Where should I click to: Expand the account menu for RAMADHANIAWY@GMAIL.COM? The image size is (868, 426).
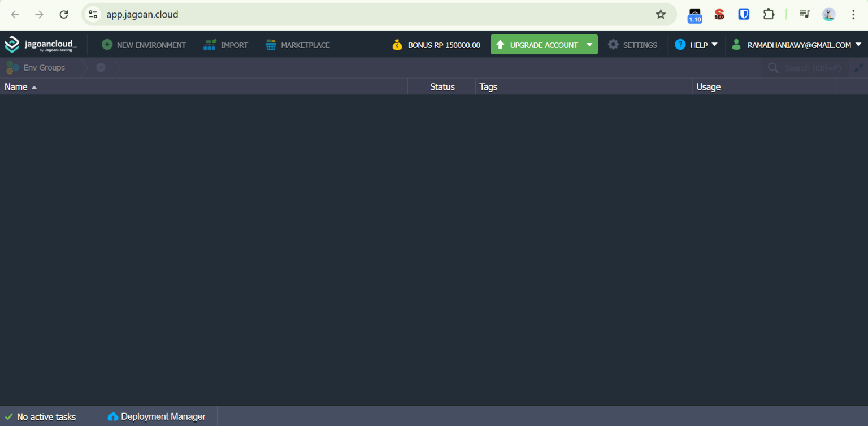point(860,44)
